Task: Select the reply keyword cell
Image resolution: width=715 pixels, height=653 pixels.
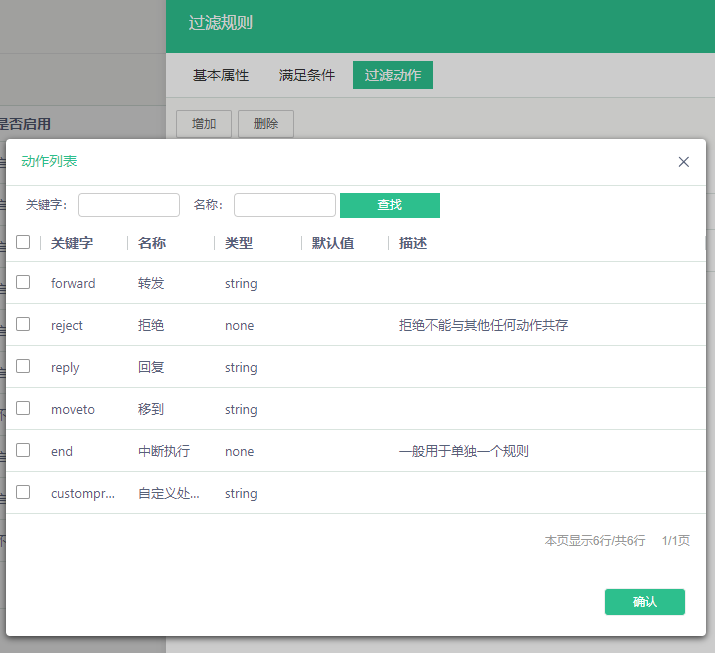Action: pyautogui.click(x=65, y=368)
